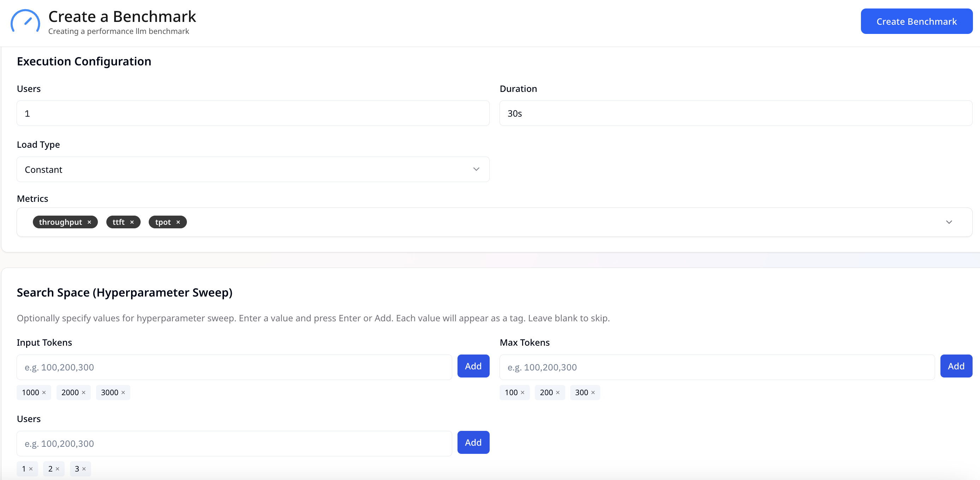This screenshot has height=480, width=980.
Task: Remove the tpot metric tag
Action: click(x=178, y=222)
